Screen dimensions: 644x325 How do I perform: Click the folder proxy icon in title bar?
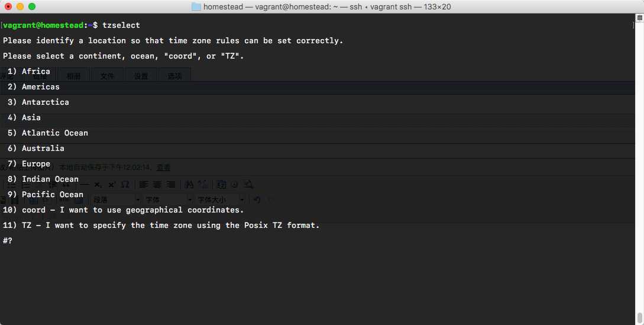coord(196,7)
